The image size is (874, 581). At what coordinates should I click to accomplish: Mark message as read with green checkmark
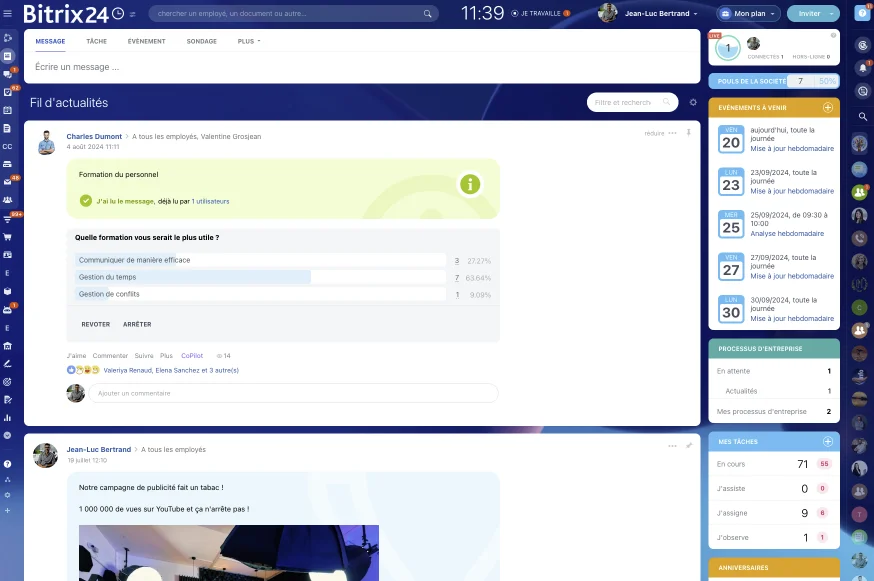coord(86,201)
